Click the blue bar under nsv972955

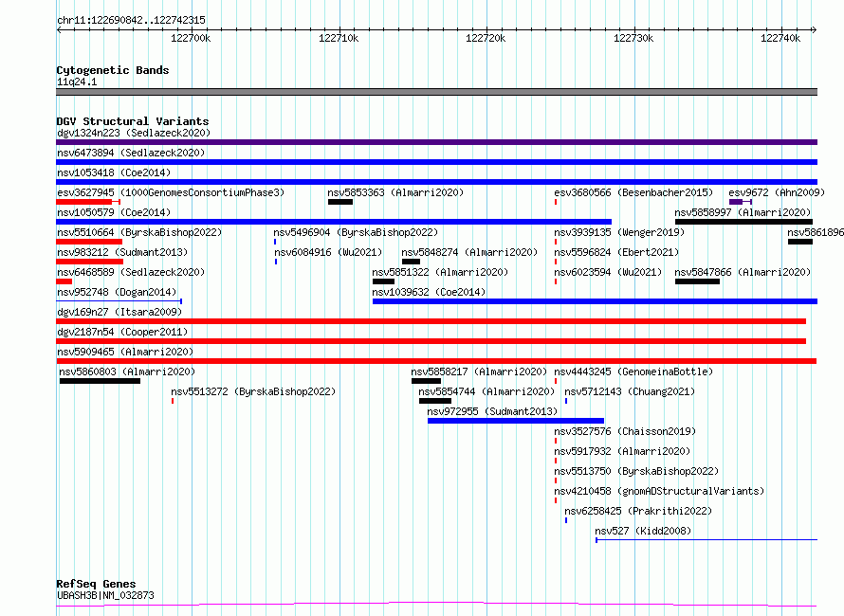[x=516, y=421]
